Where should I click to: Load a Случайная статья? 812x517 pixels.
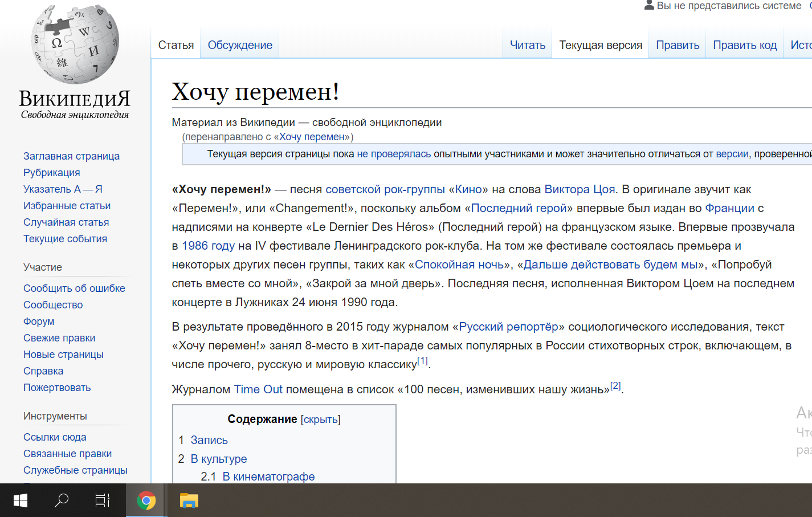(66, 222)
